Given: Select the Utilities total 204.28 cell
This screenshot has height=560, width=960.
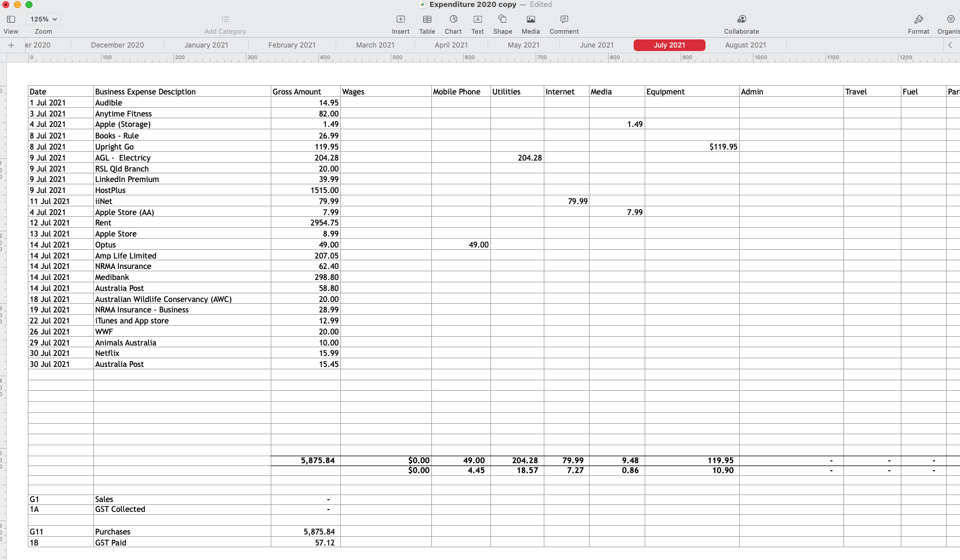Looking at the screenshot, I should [517, 460].
